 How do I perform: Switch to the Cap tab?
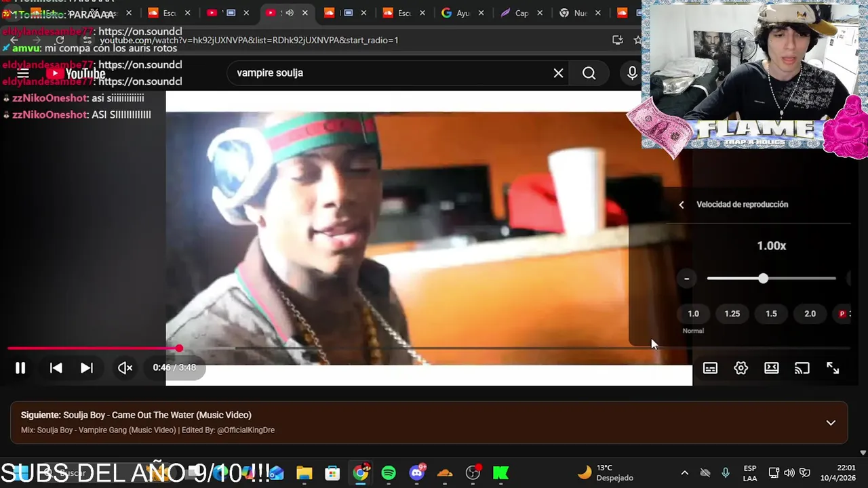click(x=514, y=13)
